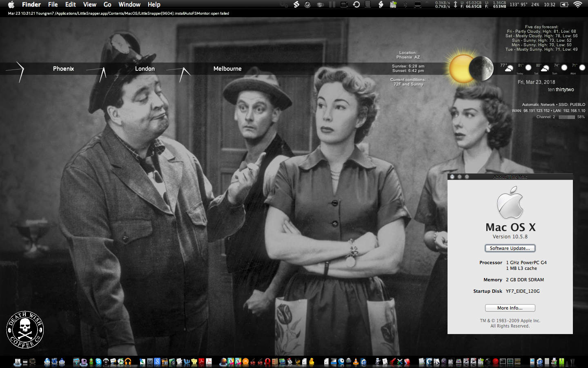
Task: Click the 'Five day forecast:' heading
Action: (541, 27)
